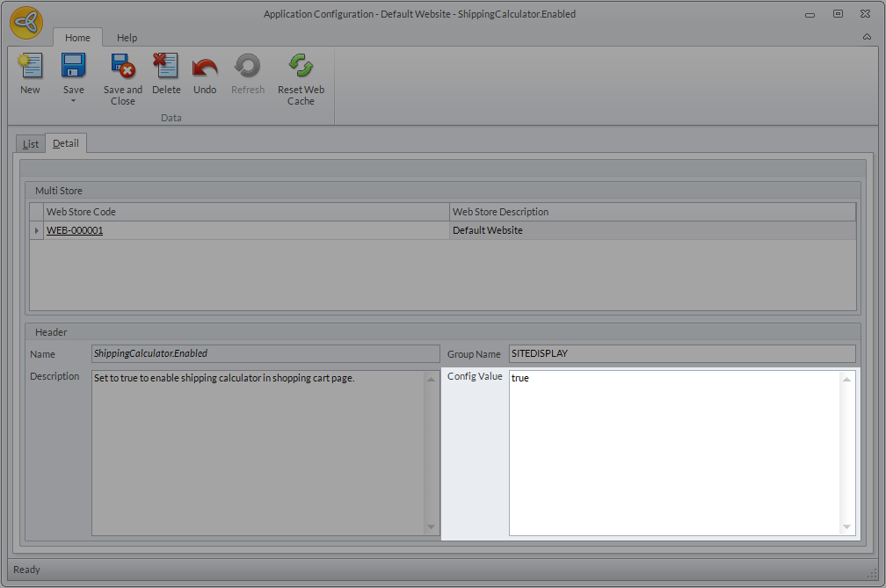This screenshot has height=588, width=886.
Task: Click the Name field ShippingCalculator.Enabled
Action: pyautogui.click(x=265, y=353)
